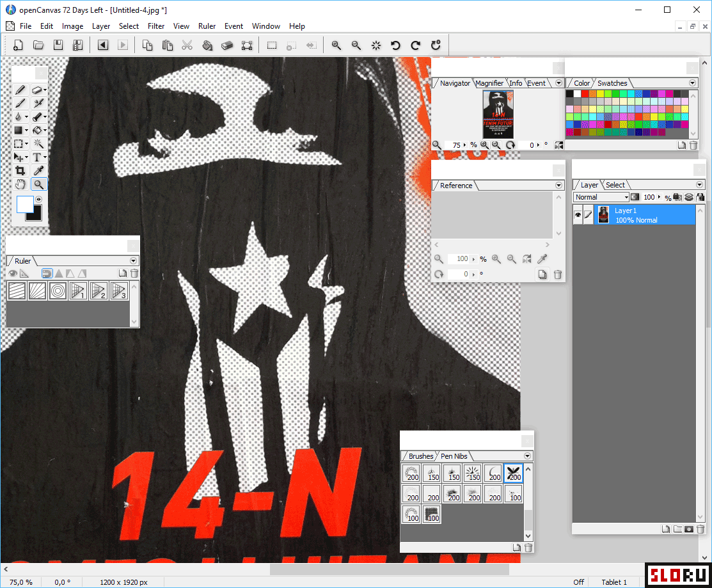
Task: Click the Zoom In toolbar icon
Action: point(336,45)
